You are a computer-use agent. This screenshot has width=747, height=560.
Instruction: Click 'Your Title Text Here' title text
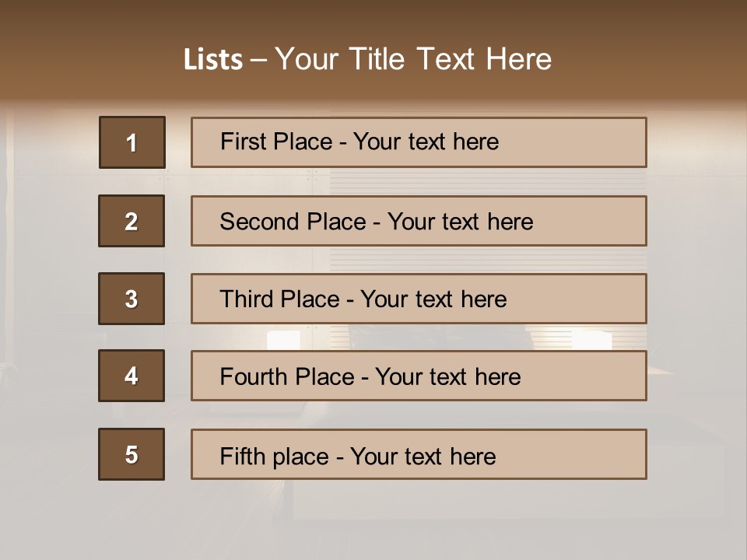coord(413,59)
